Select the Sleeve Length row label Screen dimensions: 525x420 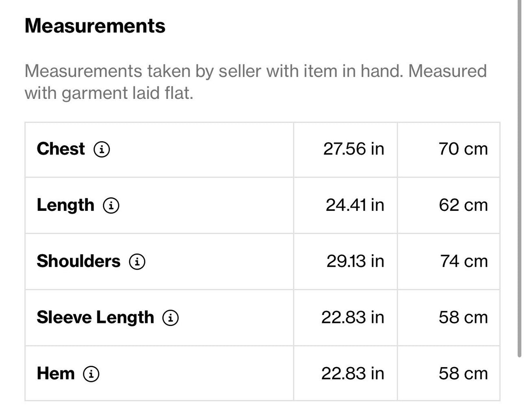[95, 318]
